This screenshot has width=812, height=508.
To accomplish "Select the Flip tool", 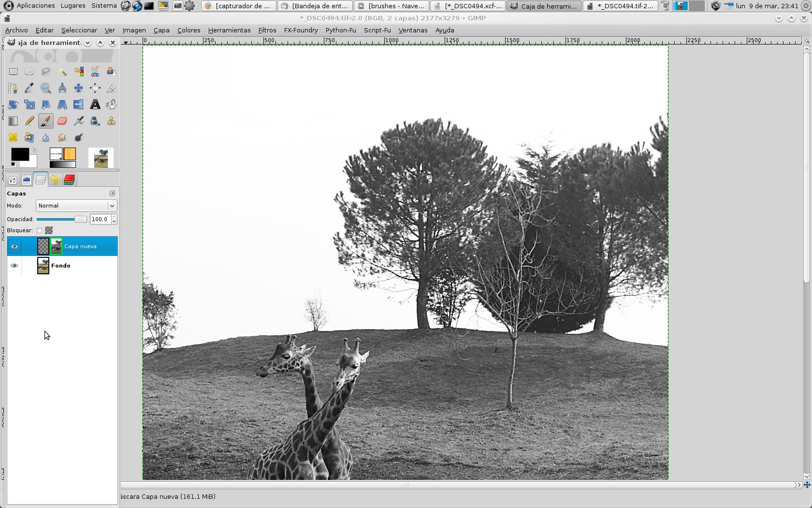I will pos(79,105).
